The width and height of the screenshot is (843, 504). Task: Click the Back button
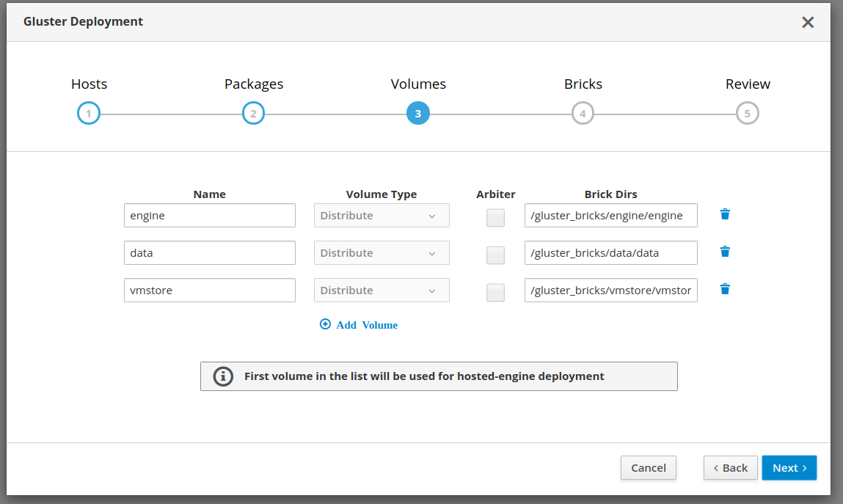pos(730,468)
